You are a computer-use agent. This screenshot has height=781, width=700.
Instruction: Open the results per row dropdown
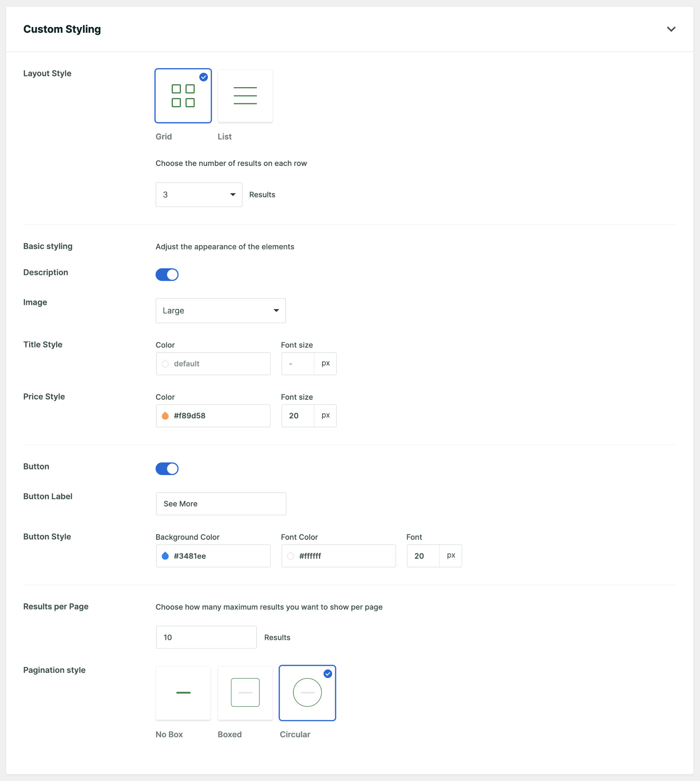tap(198, 194)
